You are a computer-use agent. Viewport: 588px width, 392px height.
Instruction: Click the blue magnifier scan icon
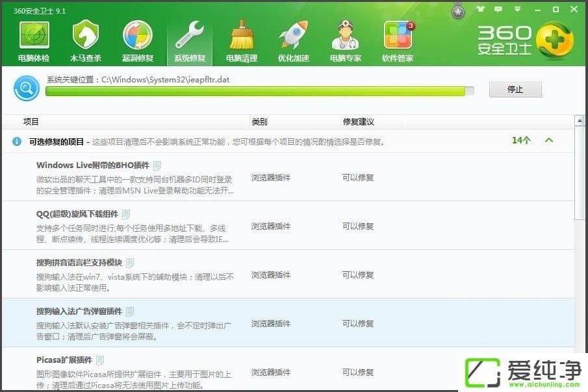[x=27, y=88]
